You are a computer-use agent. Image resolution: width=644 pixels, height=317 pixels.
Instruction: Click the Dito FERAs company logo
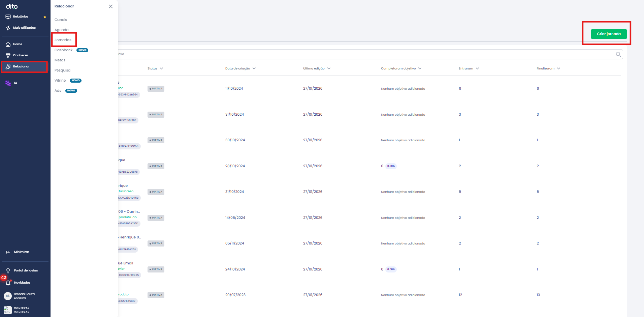[x=8, y=310]
